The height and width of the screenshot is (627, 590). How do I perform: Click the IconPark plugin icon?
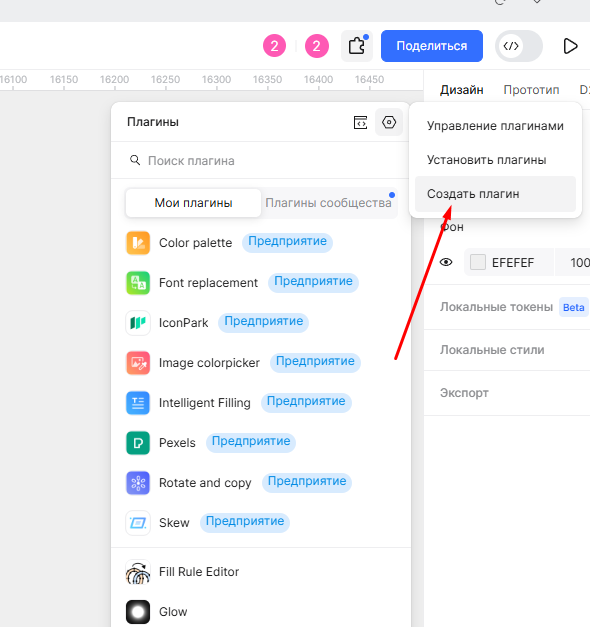tap(138, 323)
